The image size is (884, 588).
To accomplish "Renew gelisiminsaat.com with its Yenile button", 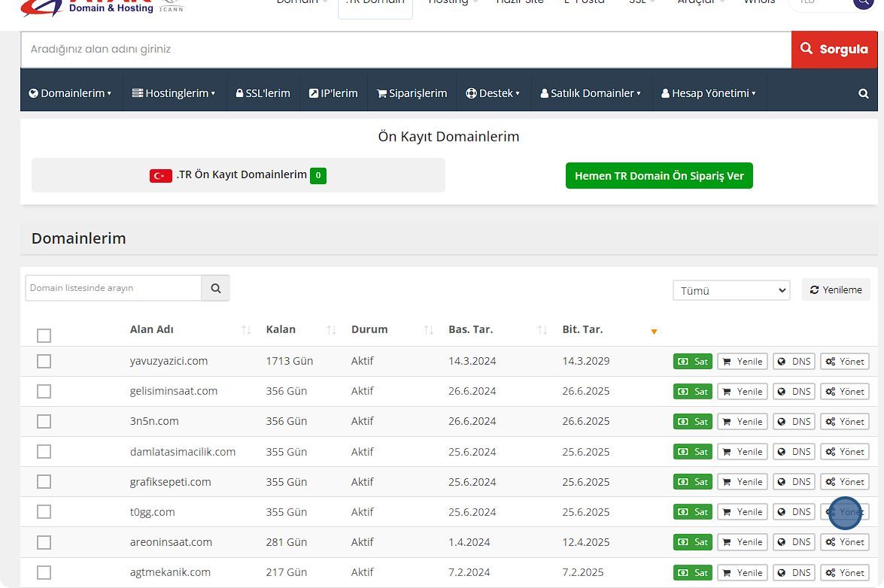I will coord(743,392).
